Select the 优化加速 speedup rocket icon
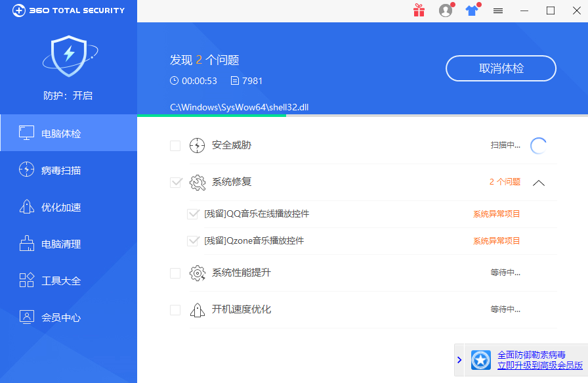This screenshot has width=588, height=383. [x=26, y=206]
